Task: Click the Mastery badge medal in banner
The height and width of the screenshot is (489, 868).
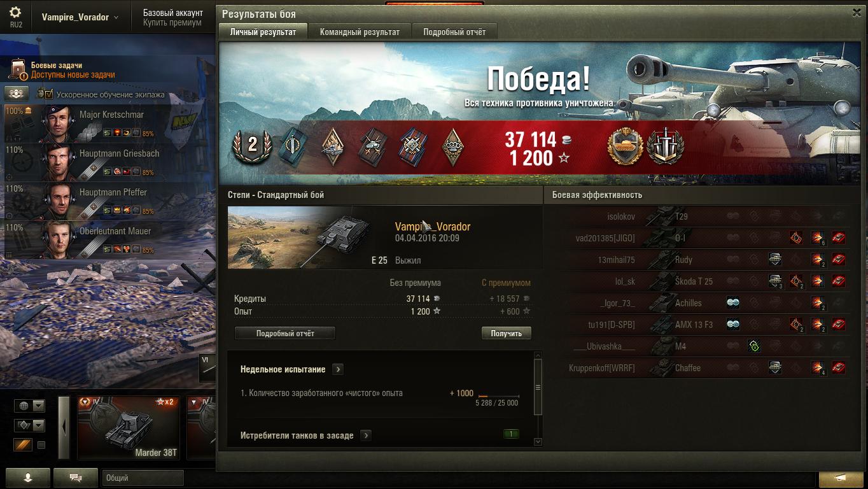Action: (x=625, y=146)
